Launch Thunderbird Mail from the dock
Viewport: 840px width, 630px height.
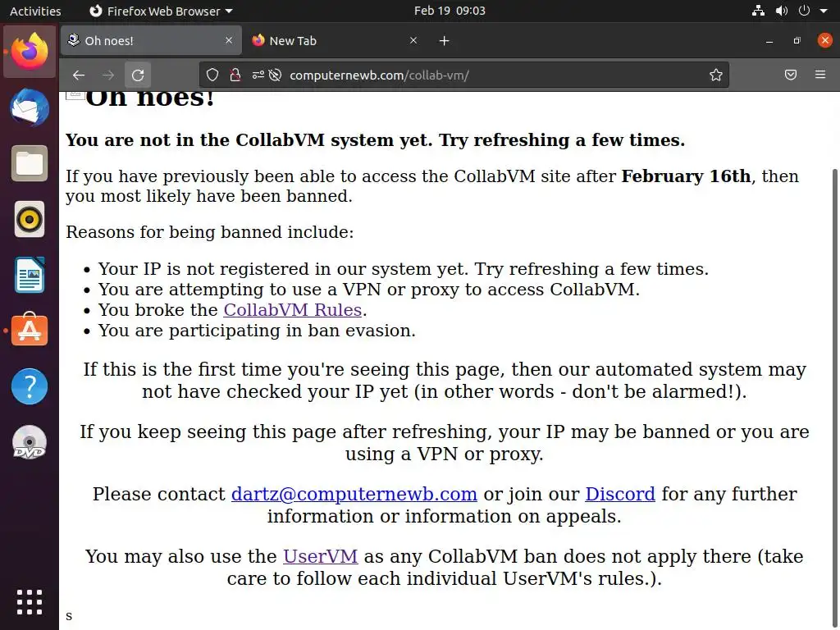pos(30,107)
